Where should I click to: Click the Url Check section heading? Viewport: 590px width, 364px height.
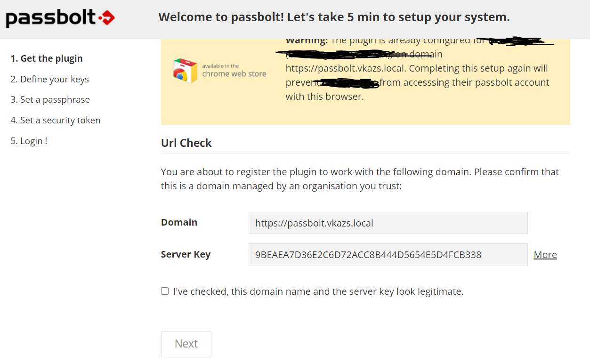[x=186, y=143]
